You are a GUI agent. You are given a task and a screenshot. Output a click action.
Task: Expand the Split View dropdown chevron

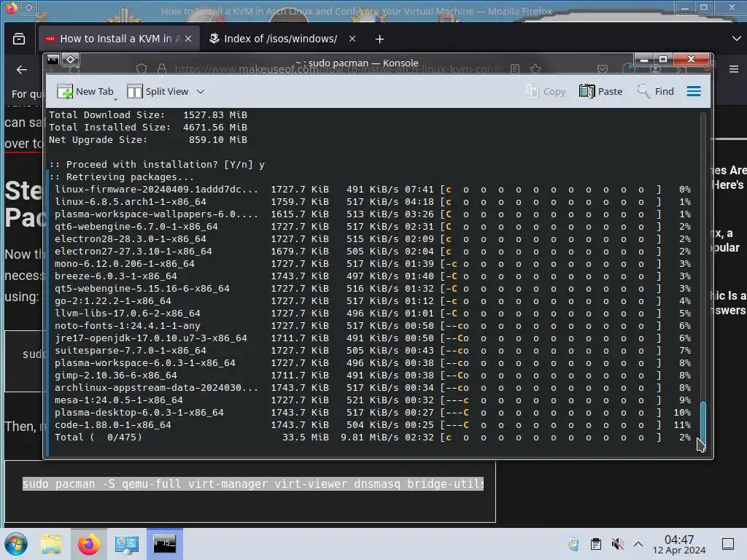[x=201, y=91]
